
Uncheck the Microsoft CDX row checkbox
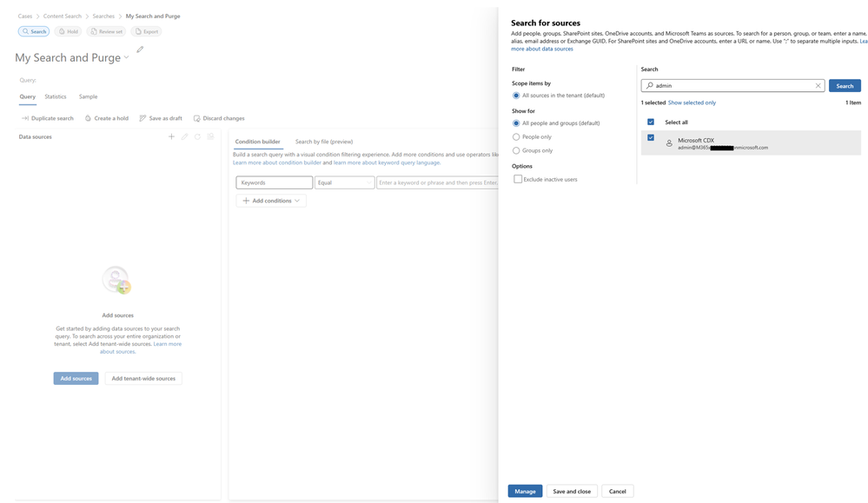(x=651, y=137)
